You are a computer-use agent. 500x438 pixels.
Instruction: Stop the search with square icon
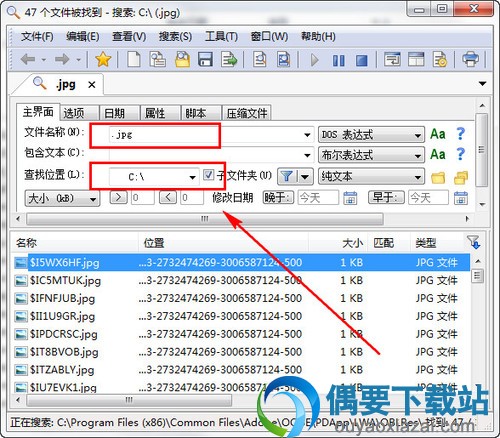click(x=362, y=60)
